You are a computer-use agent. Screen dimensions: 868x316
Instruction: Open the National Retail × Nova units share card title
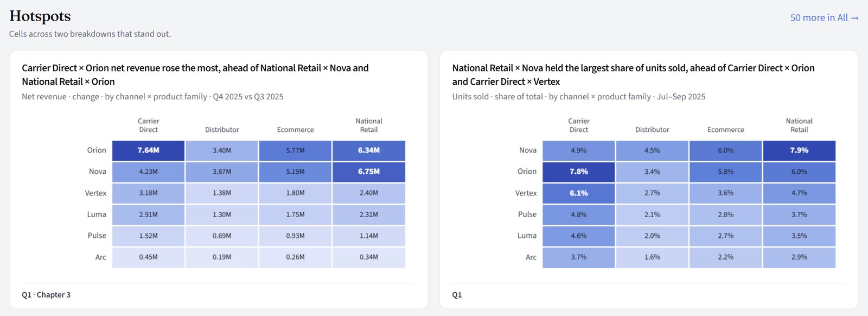tap(633, 75)
